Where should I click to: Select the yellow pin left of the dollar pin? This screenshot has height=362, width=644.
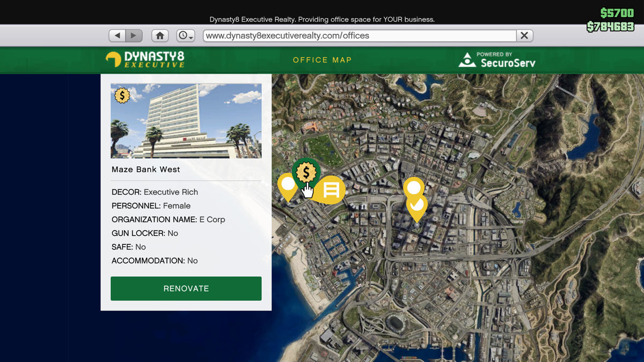pos(288,186)
